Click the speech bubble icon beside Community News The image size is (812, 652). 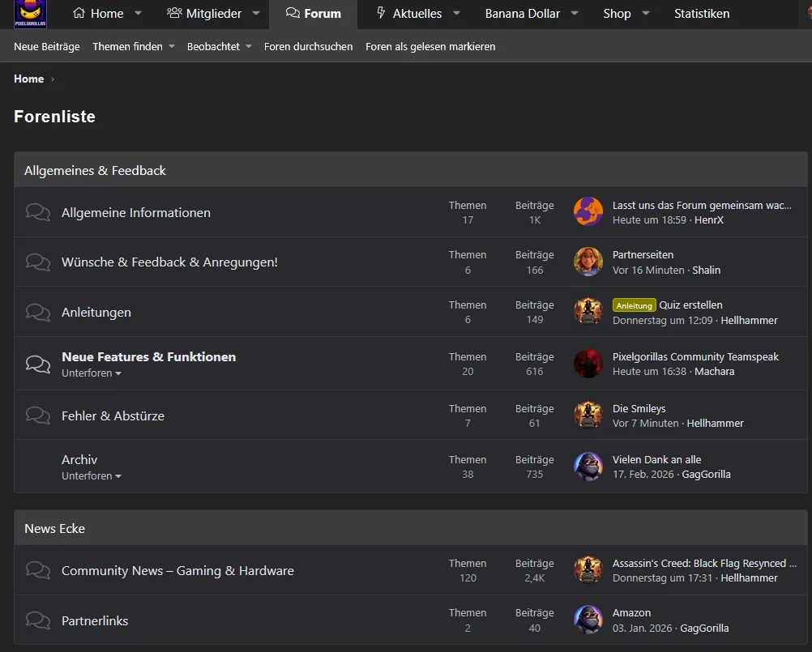38,570
